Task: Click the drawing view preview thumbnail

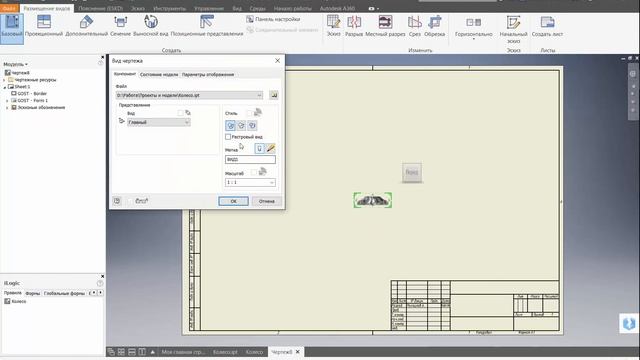Action: pyautogui.click(x=373, y=200)
